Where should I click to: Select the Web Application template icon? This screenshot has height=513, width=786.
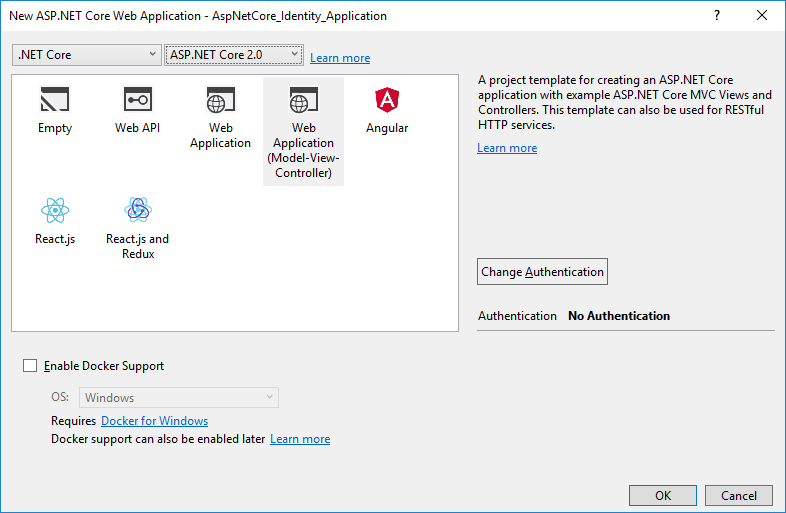click(x=220, y=100)
